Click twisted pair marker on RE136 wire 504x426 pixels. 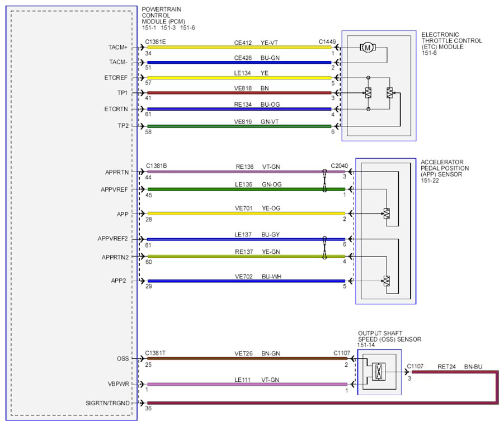click(324, 180)
